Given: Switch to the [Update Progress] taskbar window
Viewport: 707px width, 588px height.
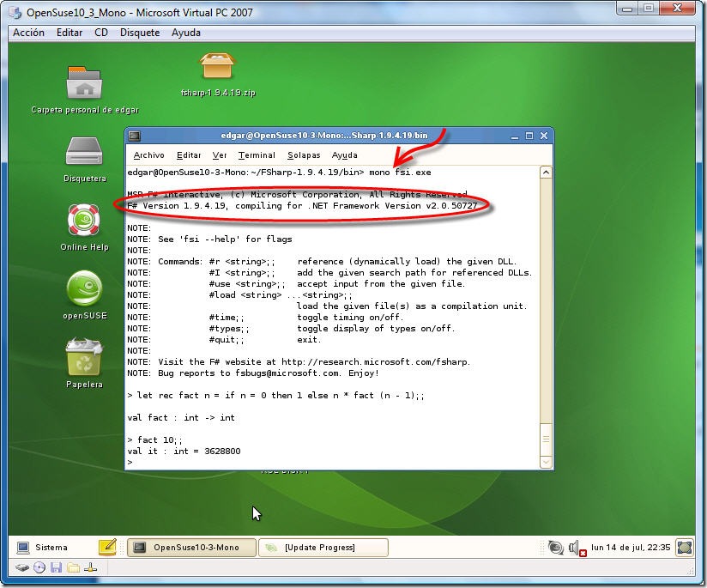Looking at the screenshot, I should (323, 548).
